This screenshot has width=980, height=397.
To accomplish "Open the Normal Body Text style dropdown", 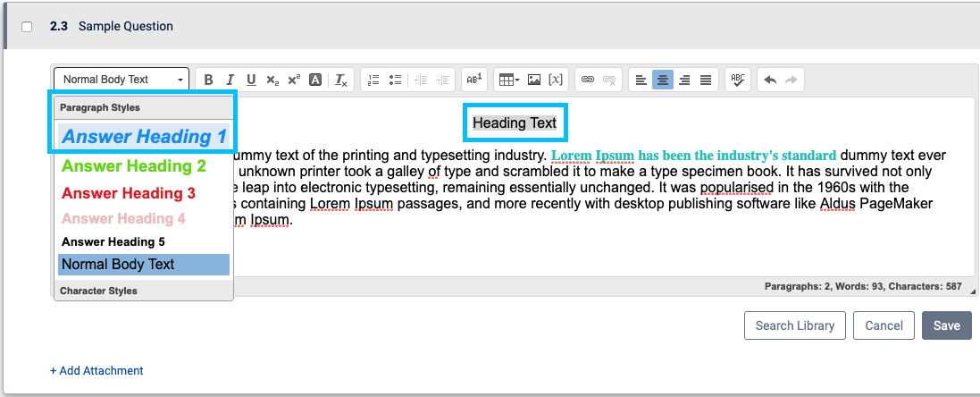I will click(x=121, y=80).
